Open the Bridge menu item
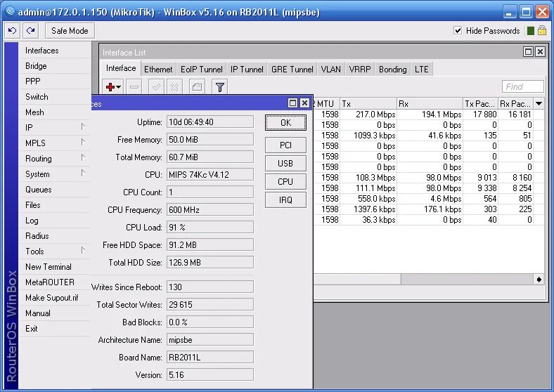The height and width of the screenshot is (392, 554). [x=54, y=66]
